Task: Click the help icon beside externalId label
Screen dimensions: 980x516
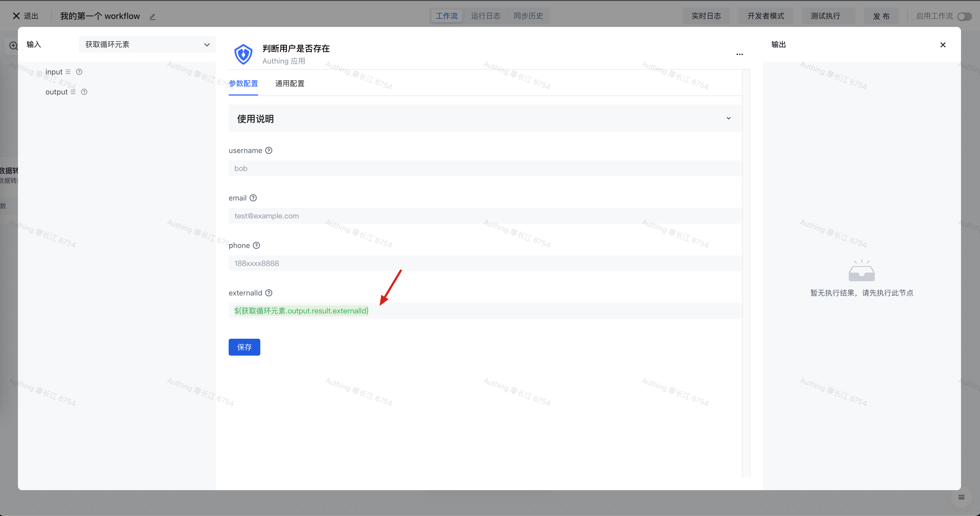Action: click(x=268, y=293)
